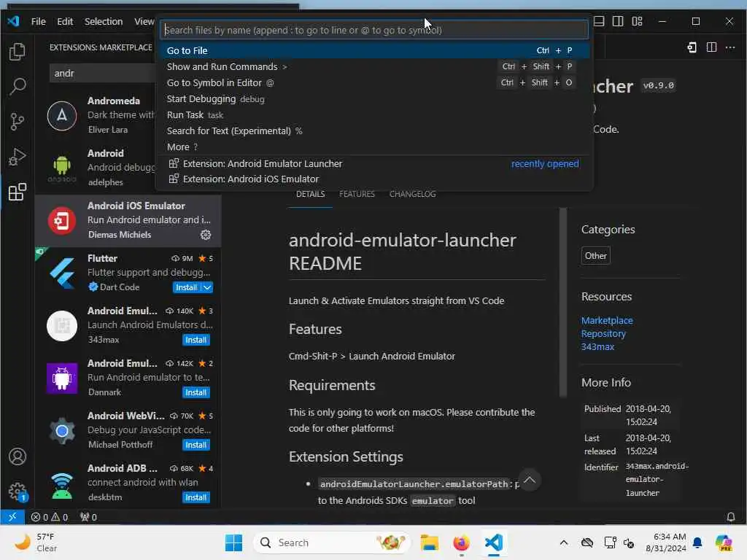Select Go to Symbol in Editor

[x=373, y=83]
